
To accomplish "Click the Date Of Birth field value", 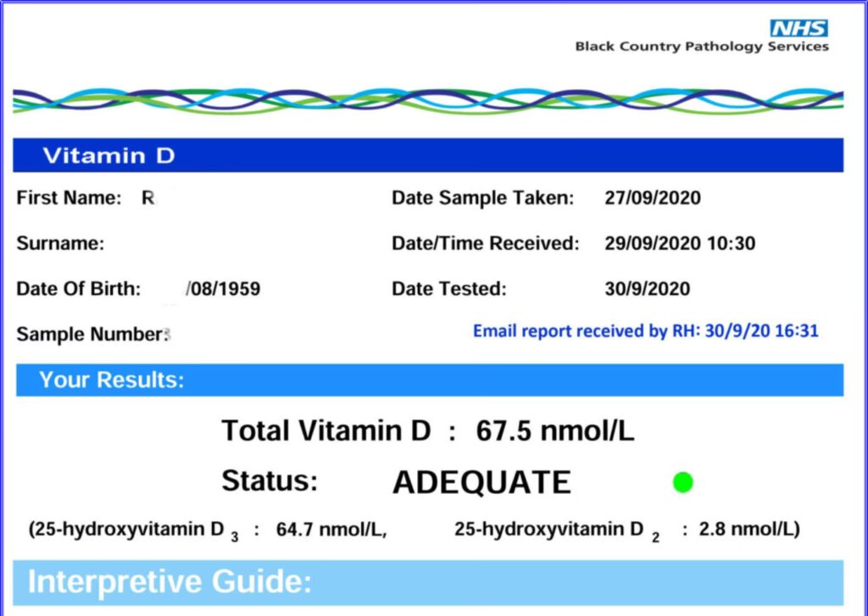I will (x=223, y=289).
